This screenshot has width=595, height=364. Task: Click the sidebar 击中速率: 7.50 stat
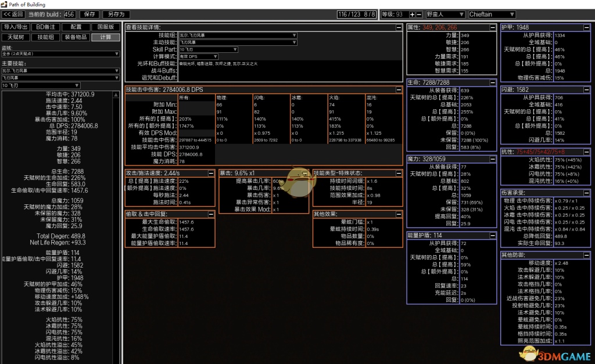[64, 107]
